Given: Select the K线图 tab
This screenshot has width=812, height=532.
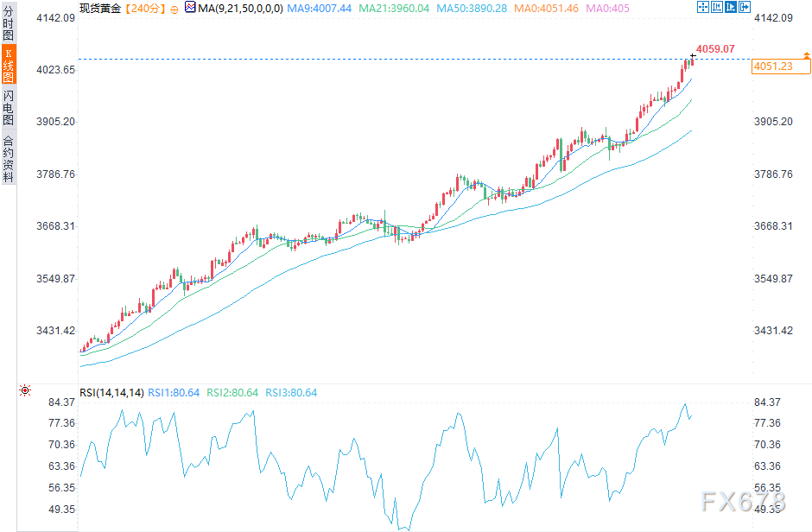Looking at the screenshot, I should [8, 65].
